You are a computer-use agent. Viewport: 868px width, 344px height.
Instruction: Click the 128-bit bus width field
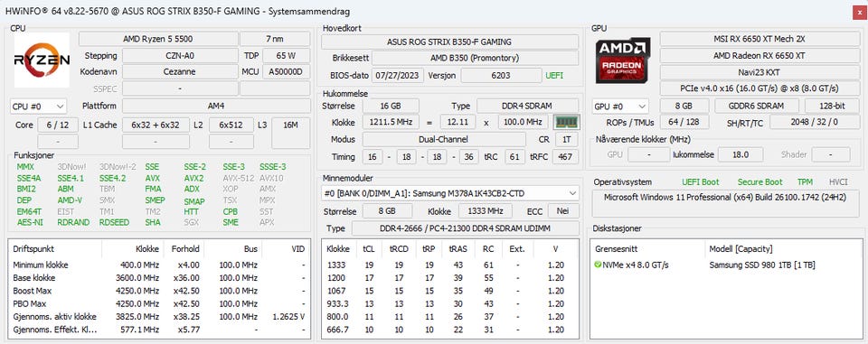point(832,107)
